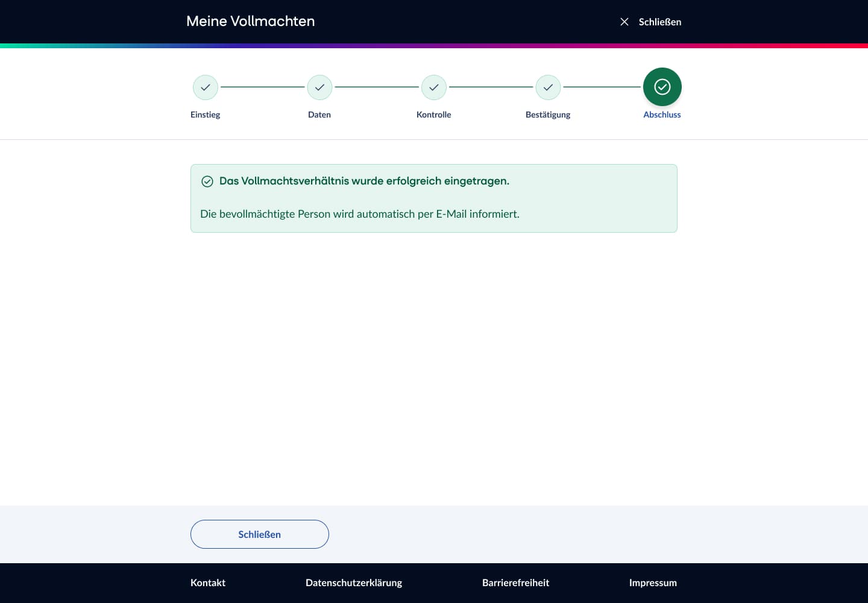The image size is (868, 603).
Task: Select the Daten step label
Action: coord(319,115)
